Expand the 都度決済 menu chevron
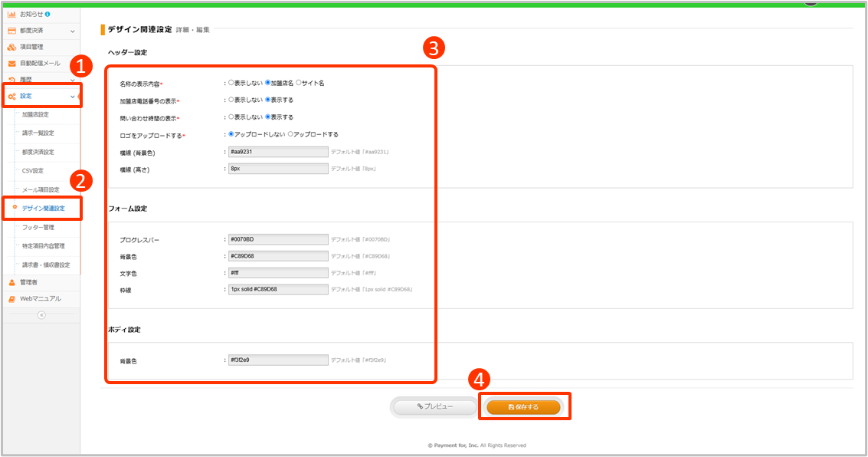 tap(73, 31)
